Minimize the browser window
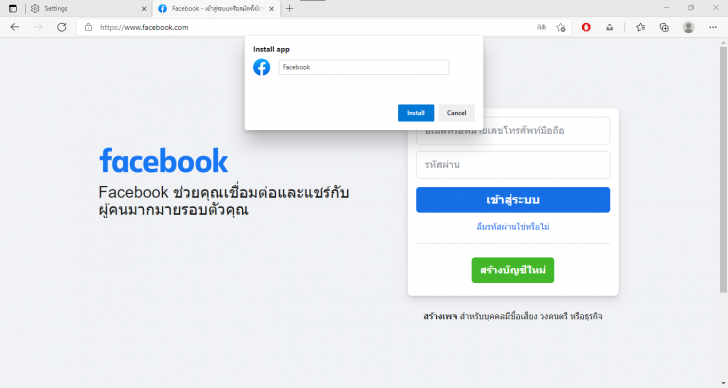Viewport: 728px width, 388px height. click(x=667, y=8)
